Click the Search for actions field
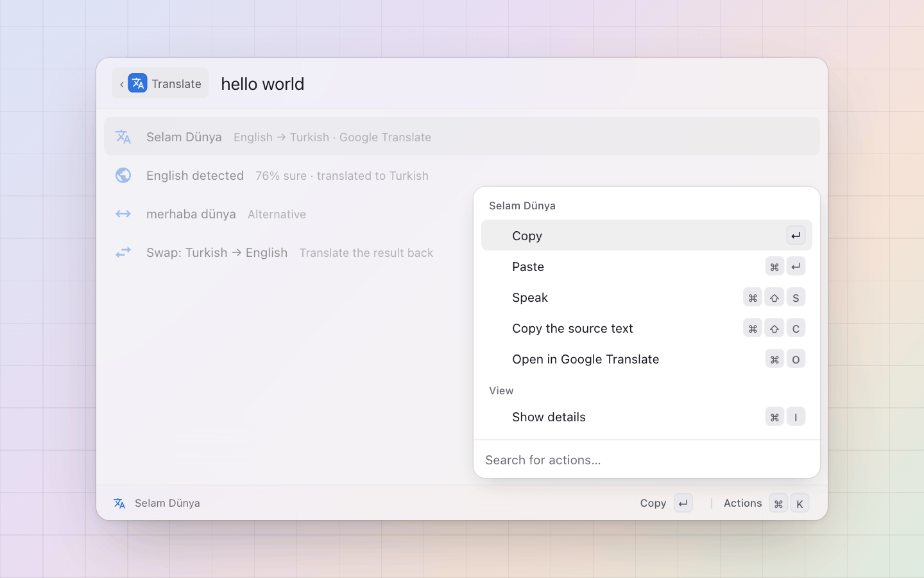Image resolution: width=924 pixels, height=578 pixels. [647, 460]
